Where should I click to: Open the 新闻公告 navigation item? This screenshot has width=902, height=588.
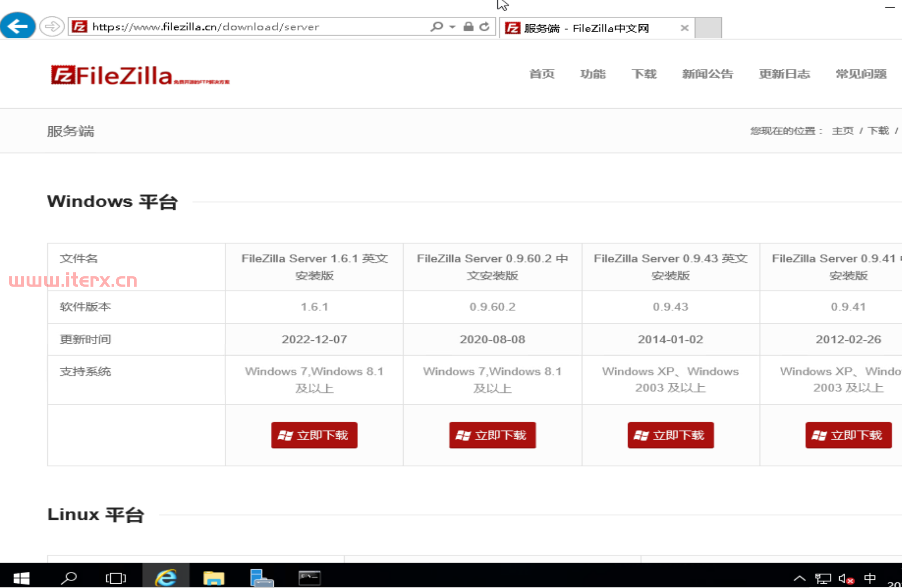point(707,74)
